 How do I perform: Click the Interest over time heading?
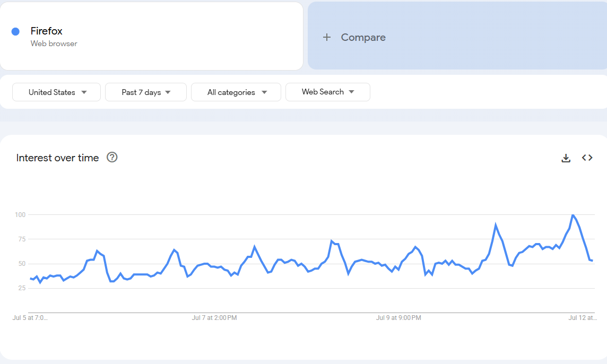tap(57, 158)
